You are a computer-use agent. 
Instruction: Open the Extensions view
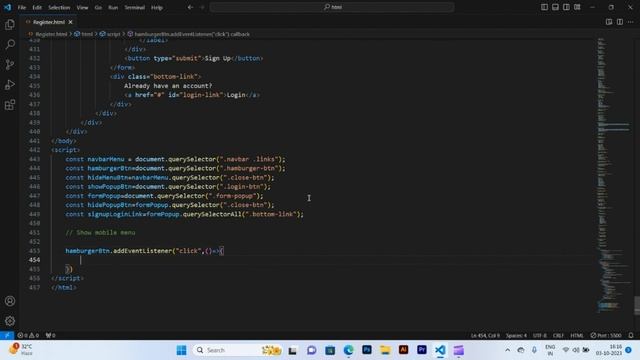click(10, 105)
